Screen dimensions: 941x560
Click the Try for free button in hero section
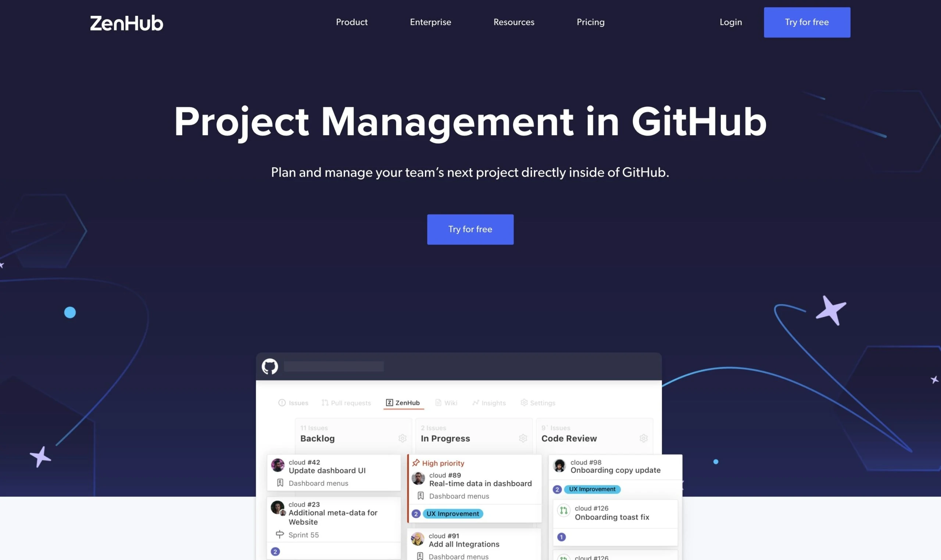470,230
